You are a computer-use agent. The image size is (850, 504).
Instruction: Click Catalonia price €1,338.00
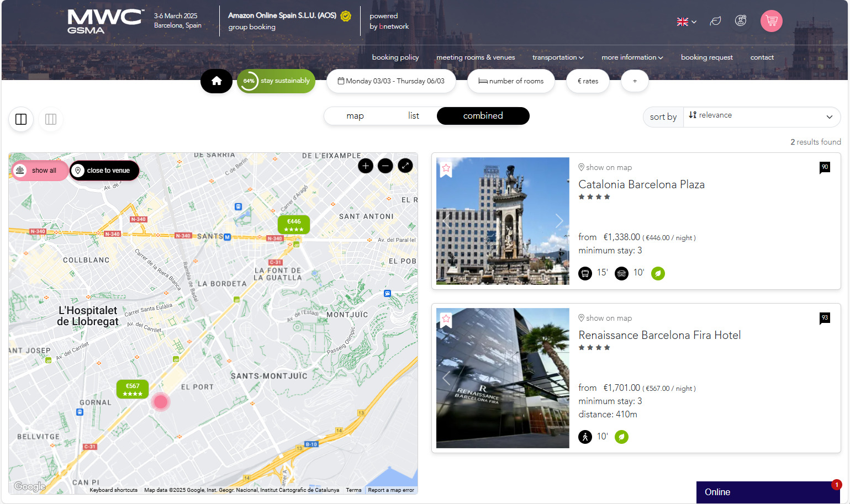622,237
